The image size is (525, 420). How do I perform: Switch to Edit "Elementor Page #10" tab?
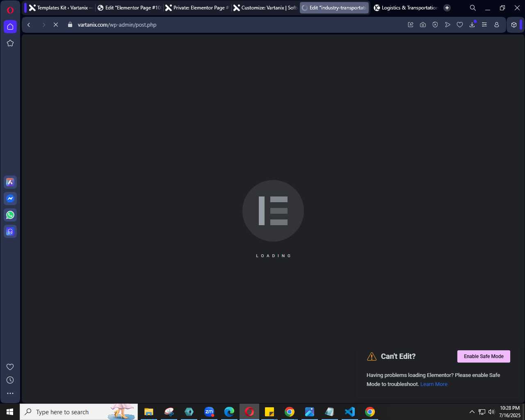coord(129,8)
